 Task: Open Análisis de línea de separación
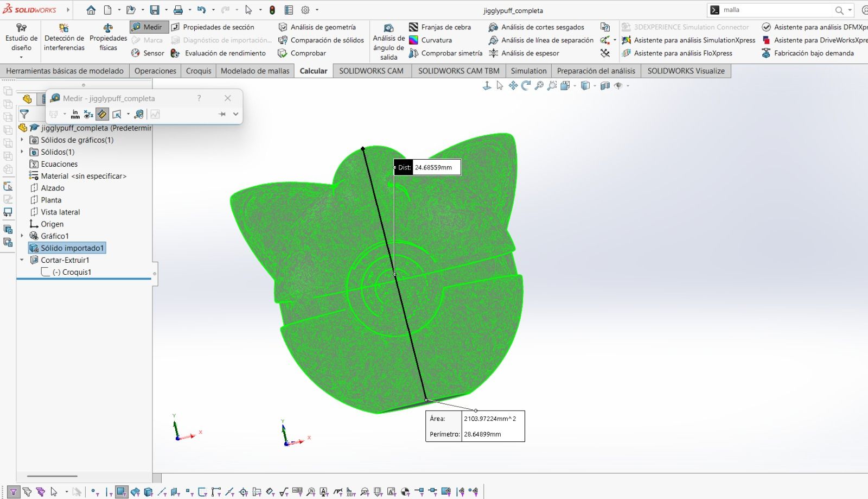[541, 40]
